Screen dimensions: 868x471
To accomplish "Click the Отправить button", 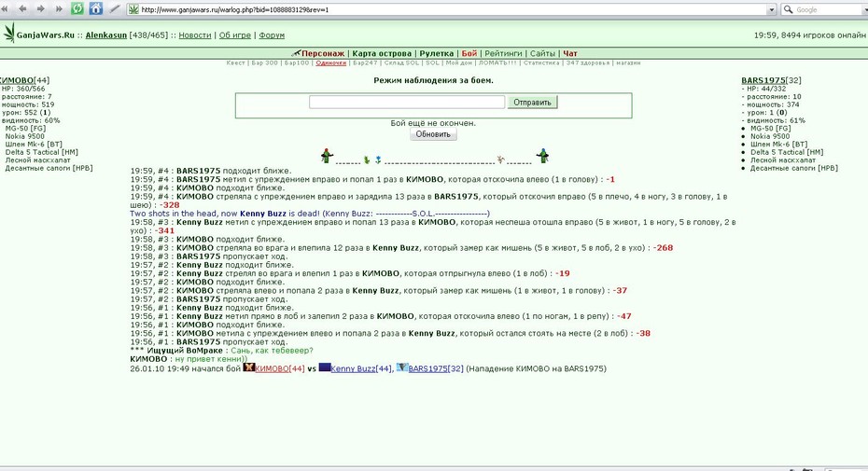I will [x=533, y=103].
